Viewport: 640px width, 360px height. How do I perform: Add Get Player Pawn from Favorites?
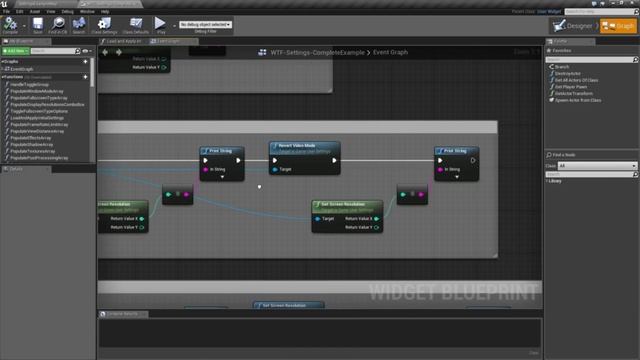click(570, 87)
